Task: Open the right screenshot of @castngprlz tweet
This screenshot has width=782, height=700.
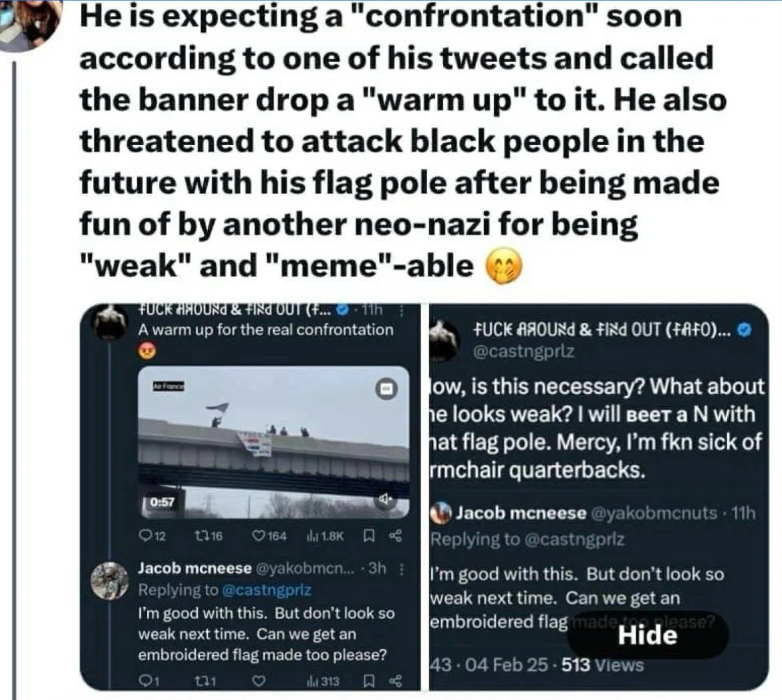Action: [598, 497]
